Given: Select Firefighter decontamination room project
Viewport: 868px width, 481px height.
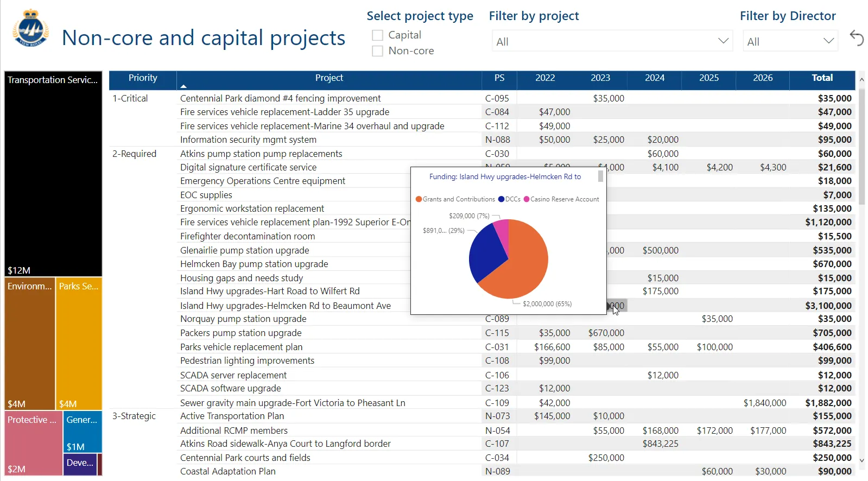Looking at the screenshot, I should [248, 236].
